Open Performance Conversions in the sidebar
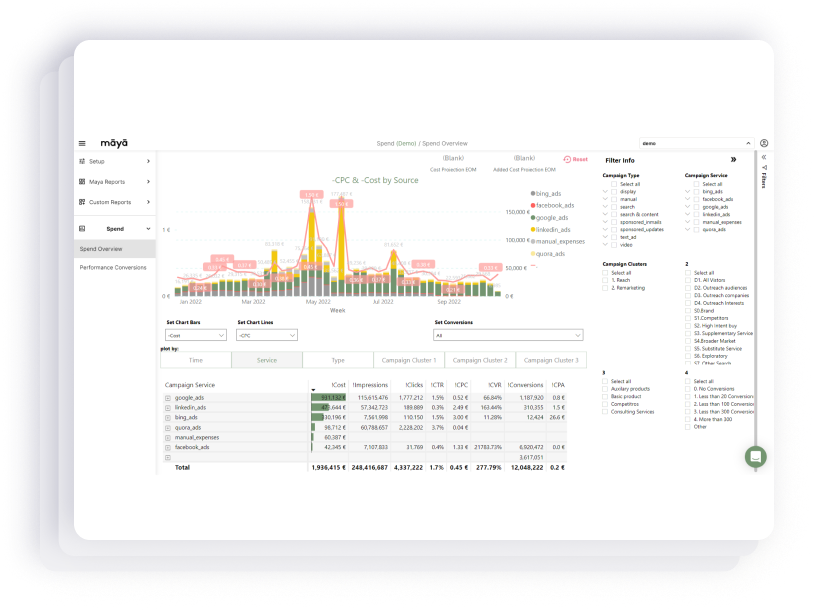814x612 pixels. (115, 267)
